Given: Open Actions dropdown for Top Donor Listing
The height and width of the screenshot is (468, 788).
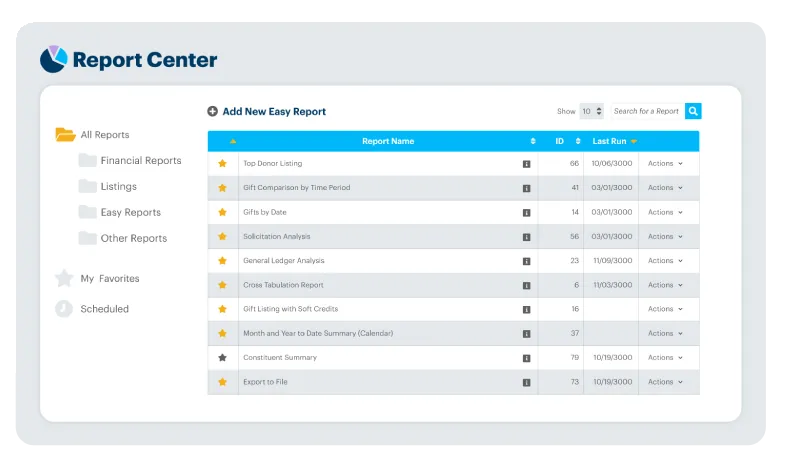Looking at the screenshot, I should tap(665, 163).
